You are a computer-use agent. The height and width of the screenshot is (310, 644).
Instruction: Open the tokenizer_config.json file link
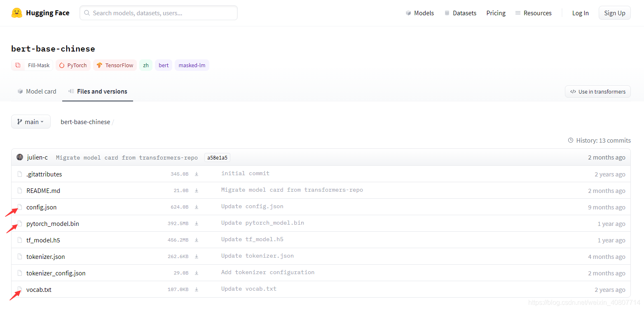56,273
